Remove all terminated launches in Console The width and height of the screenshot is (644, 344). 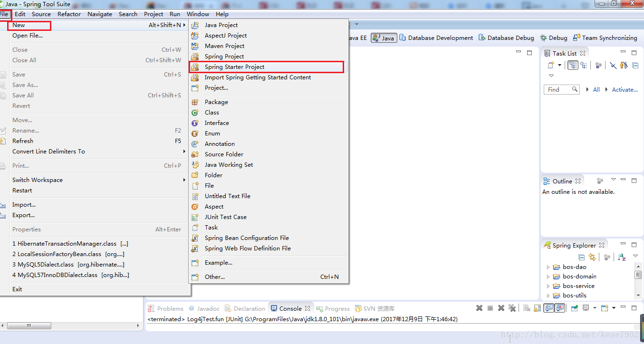point(512,308)
